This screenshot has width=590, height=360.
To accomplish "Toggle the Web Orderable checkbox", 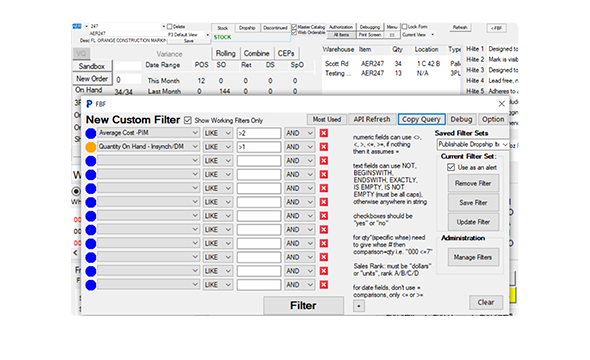I will pos(294,33).
